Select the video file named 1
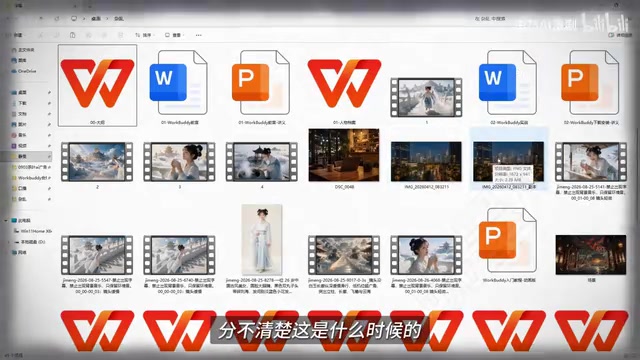Image resolution: width=640 pixels, height=360 pixels. 426,100
